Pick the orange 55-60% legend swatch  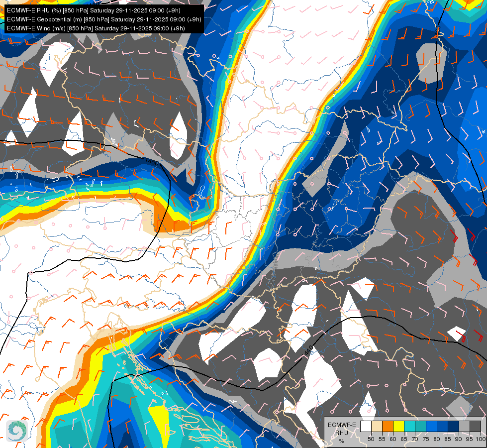[x=388, y=426]
